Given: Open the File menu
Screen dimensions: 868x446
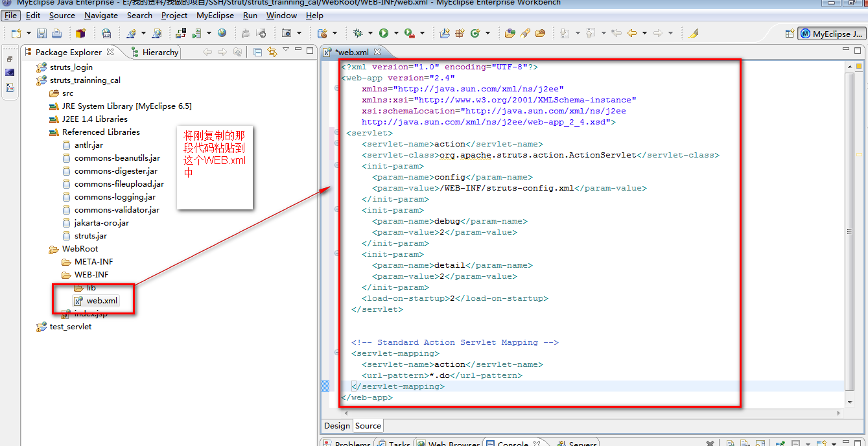Looking at the screenshot, I should pyautogui.click(x=11, y=15).
